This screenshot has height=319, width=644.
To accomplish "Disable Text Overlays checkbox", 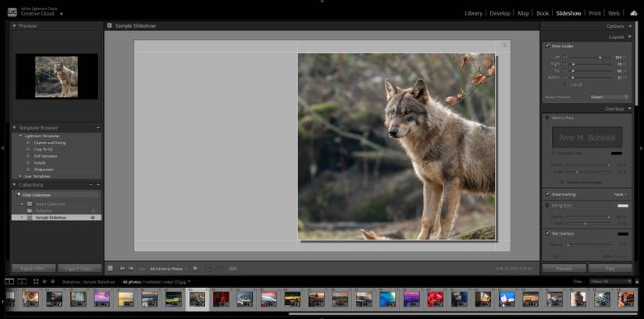I will pos(547,233).
